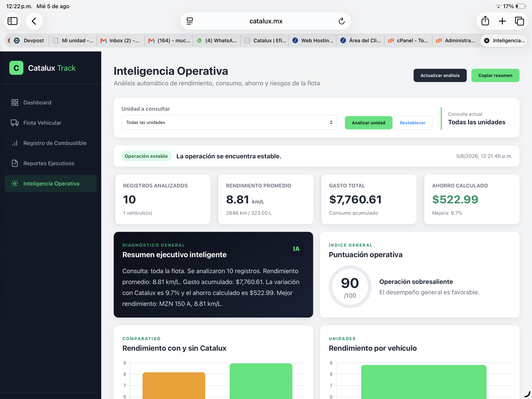532x399 pixels.
Task: Click the timestamp 5/8/2026, 12:21:46 p.m.
Action: tap(484, 156)
